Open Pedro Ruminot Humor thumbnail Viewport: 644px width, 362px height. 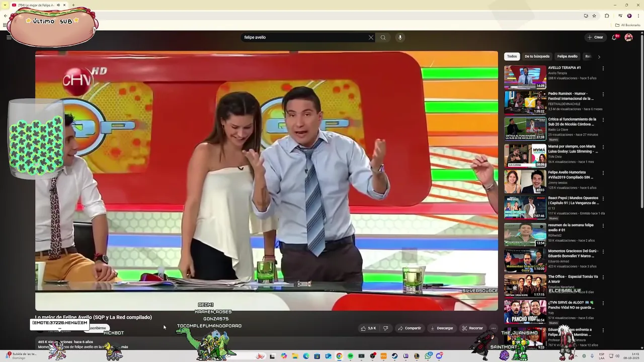pyautogui.click(x=525, y=103)
